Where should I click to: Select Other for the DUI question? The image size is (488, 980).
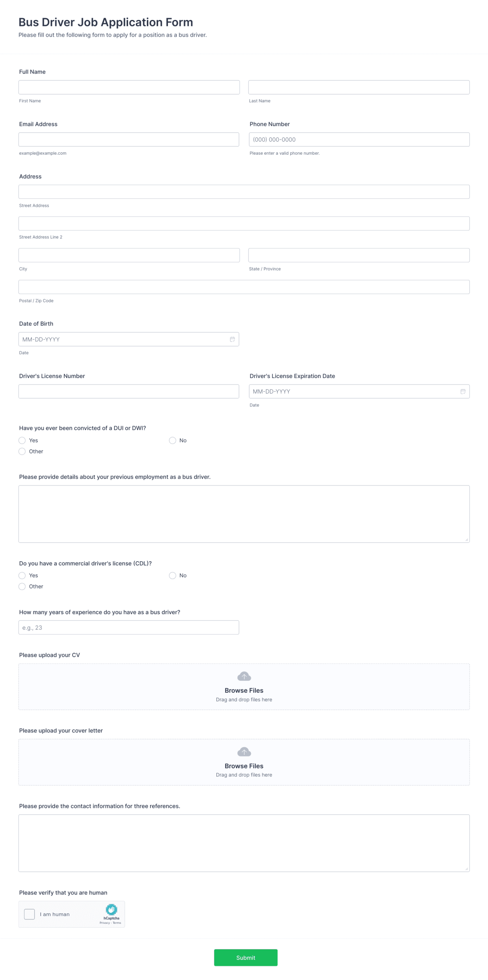22,451
